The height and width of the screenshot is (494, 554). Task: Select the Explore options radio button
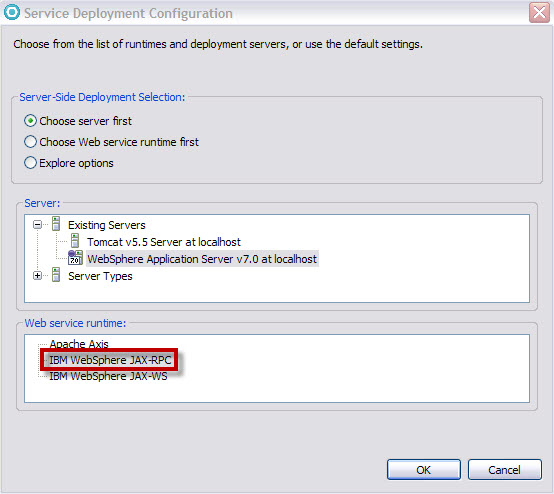[30, 163]
